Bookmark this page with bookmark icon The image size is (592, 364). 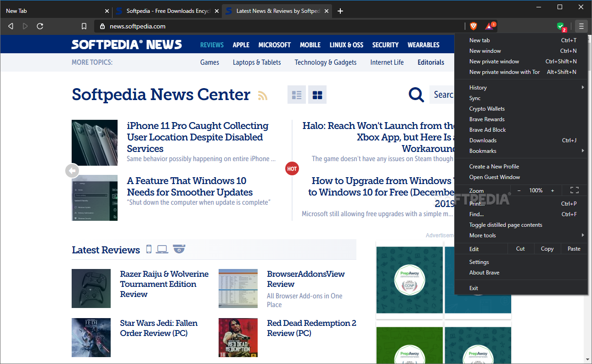[84, 26]
